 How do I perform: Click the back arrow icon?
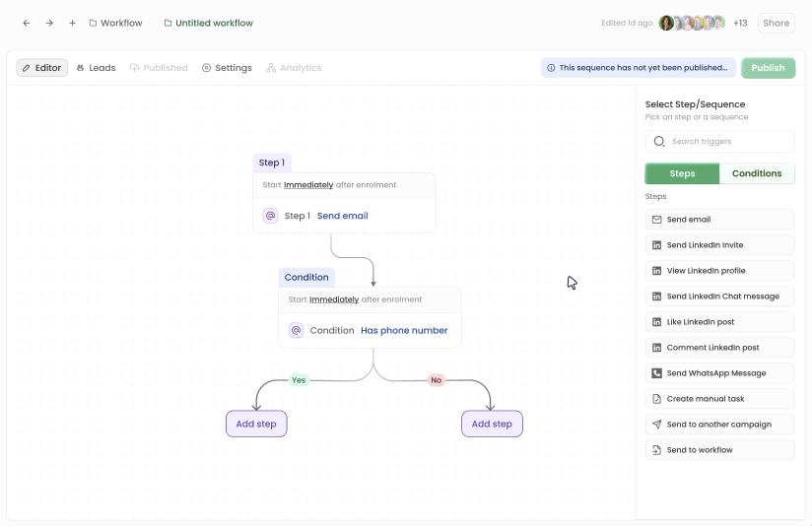[27, 23]
